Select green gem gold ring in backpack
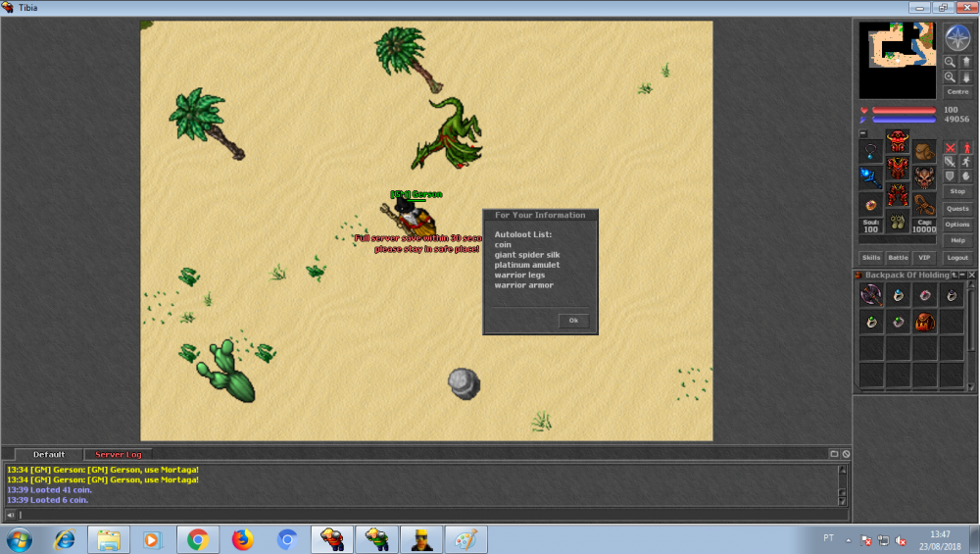Viewport: 980px width, 554px height. tap(871, 322)
